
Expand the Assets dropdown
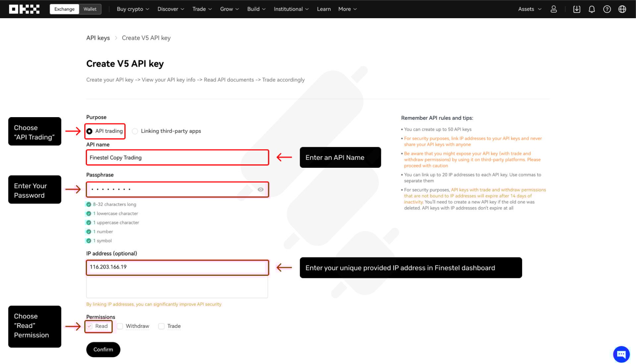[x=530, y=9]
